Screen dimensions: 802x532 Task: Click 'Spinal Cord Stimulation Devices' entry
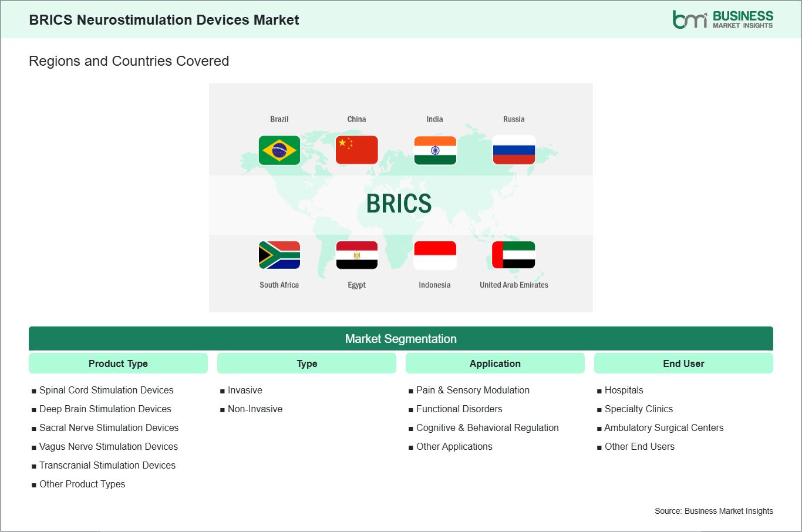coord(106,390)
